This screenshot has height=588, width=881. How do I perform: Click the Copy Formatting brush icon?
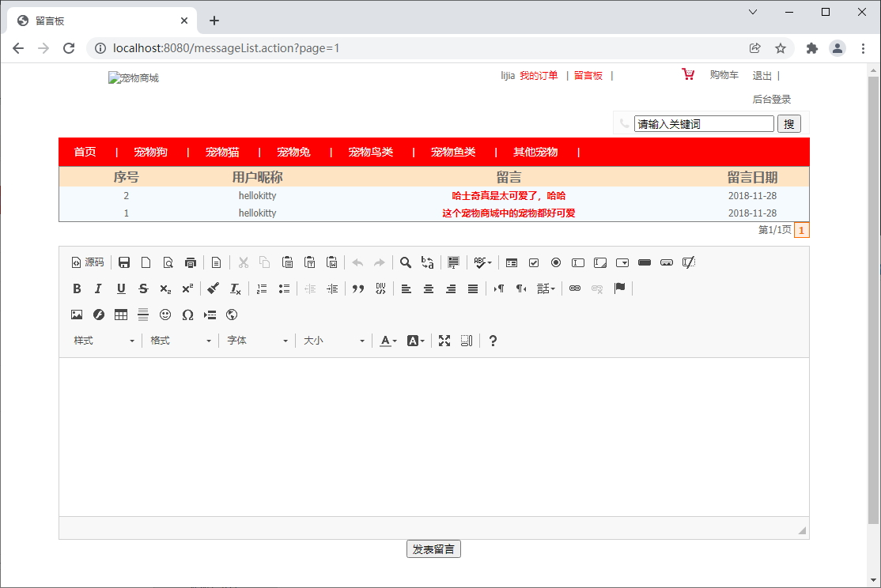coord(213,288)
